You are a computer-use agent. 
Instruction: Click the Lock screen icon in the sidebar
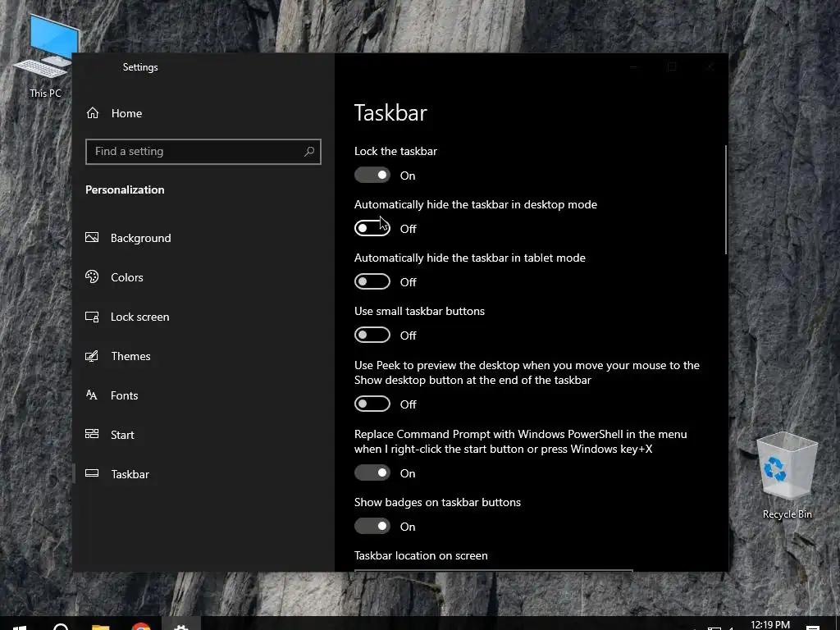(x=92, y=317)
